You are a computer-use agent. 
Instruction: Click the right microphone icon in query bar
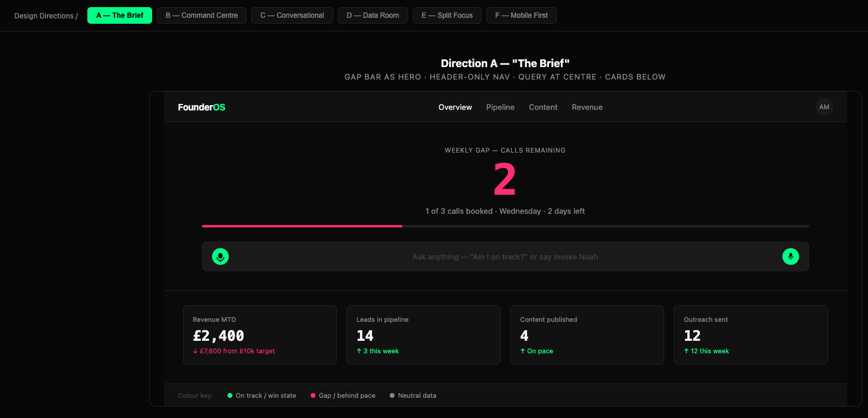[790, 256]
